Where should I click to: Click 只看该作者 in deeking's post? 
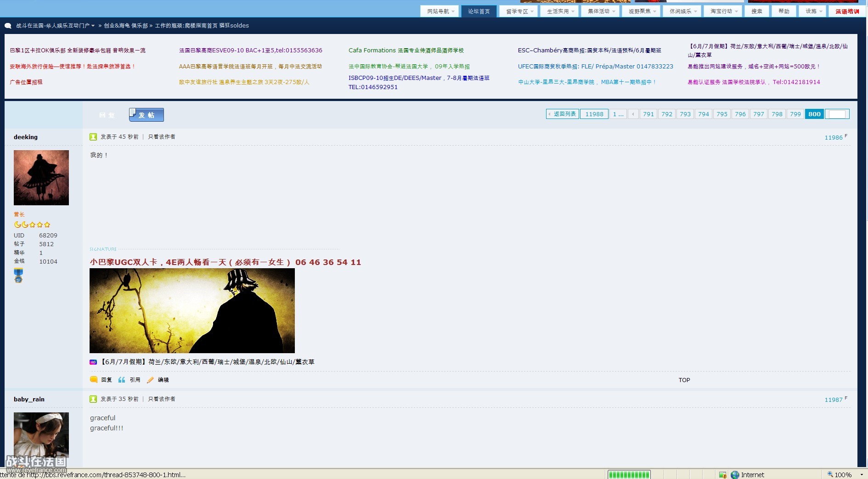(x=162, y=137)
